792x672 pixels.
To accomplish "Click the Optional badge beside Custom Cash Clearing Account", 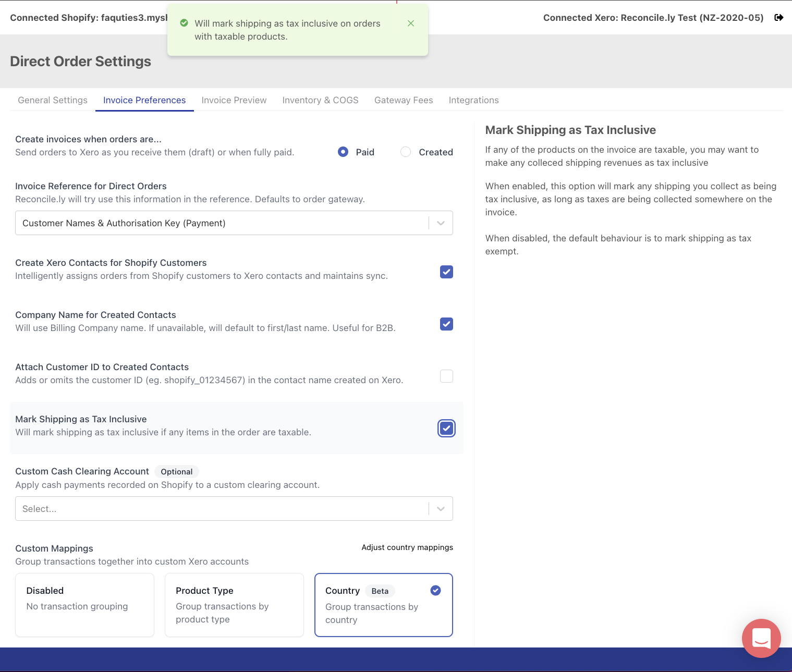I will [x=176, y=471].
